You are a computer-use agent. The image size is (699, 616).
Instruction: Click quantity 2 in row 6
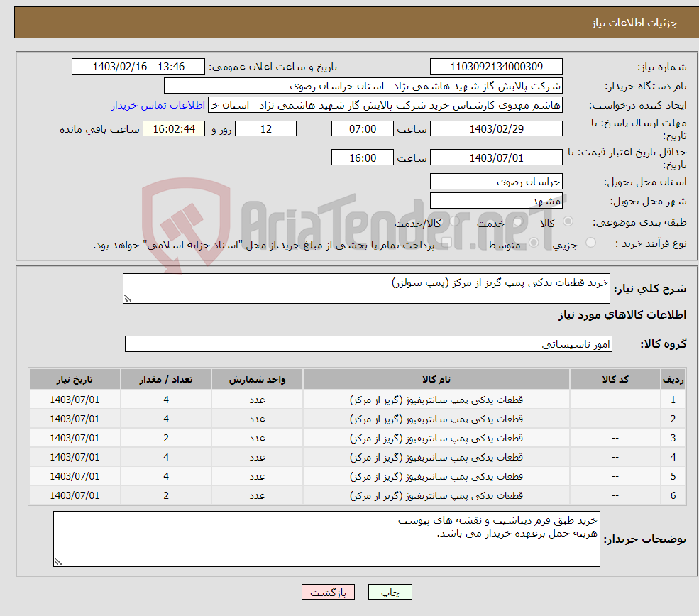166,495
